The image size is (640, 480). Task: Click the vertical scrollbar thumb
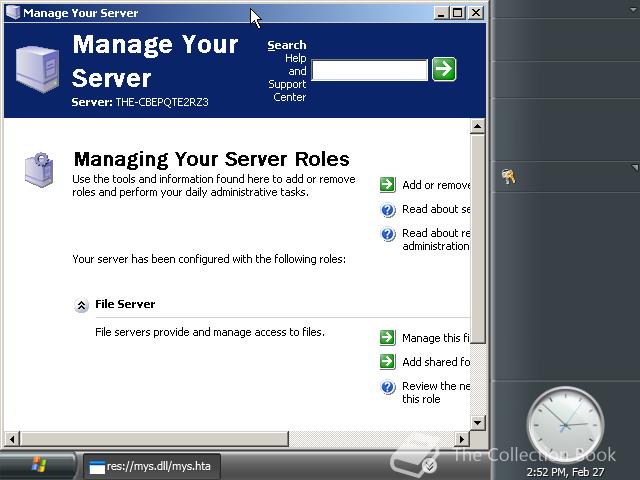(x=478, y=239)
